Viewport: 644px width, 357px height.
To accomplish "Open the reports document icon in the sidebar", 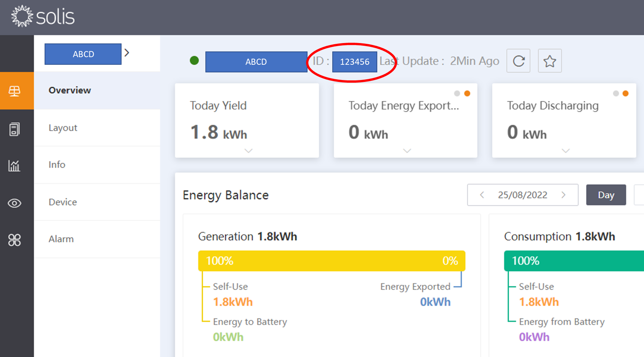I will [x=14, y=129].
